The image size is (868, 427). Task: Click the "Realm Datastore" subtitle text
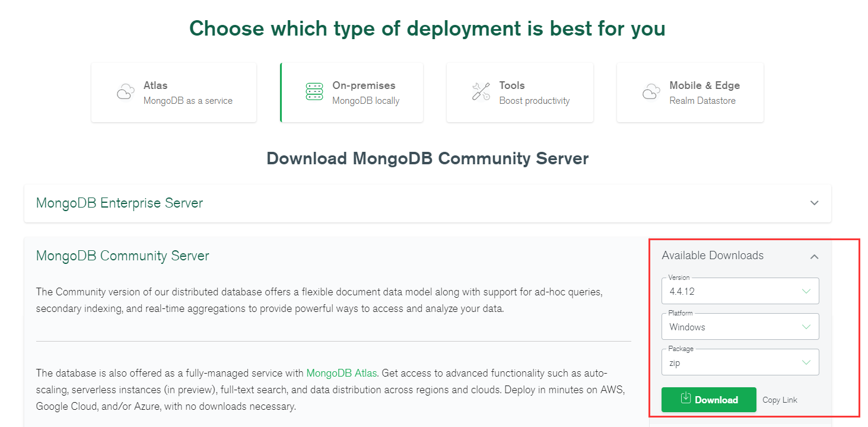pyautogui.click(x=702, y=101)
